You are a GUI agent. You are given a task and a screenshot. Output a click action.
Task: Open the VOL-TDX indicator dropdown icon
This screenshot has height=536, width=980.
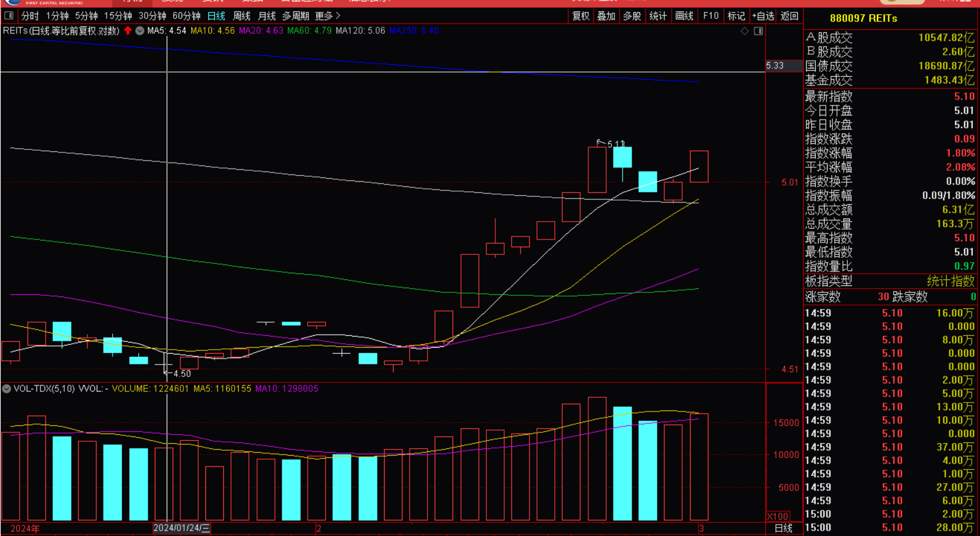[7, 388]
